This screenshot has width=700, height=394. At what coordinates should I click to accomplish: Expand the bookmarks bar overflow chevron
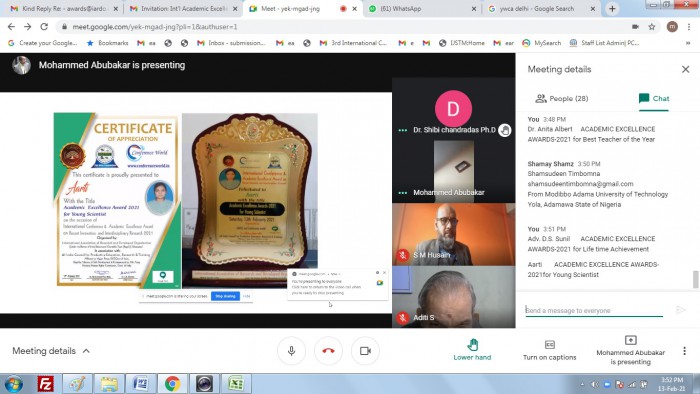point(688,43)
